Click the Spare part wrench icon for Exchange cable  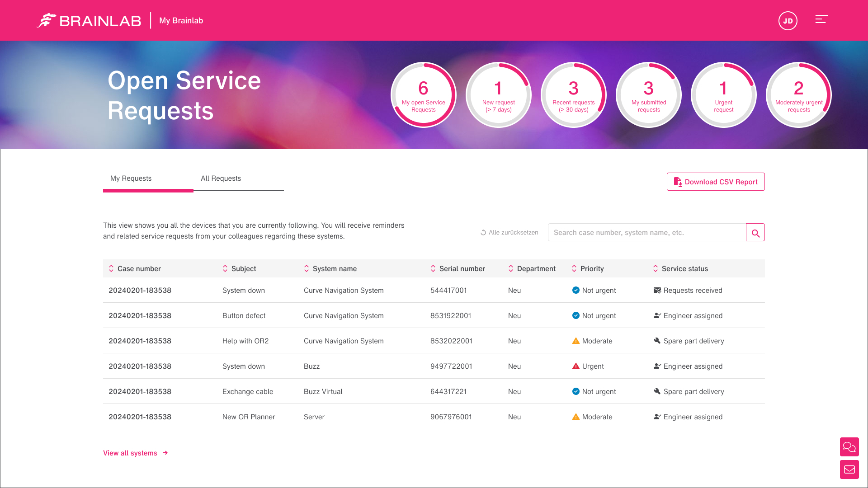pyautogui.click(x=657, y=391)
